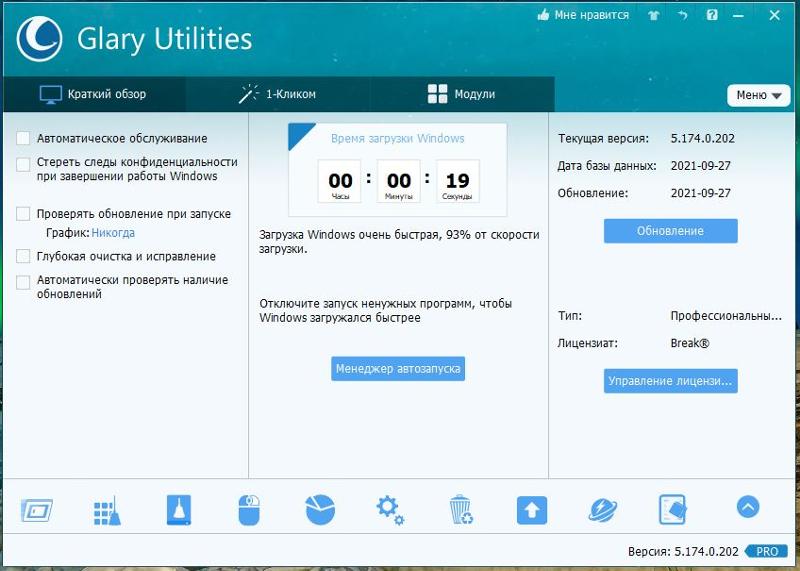Image resolution: width=800 pixels, height=571 pixels.
Task: Click the 'Отключите запуск ненужных программ' hint text
Action: point(386,310)
